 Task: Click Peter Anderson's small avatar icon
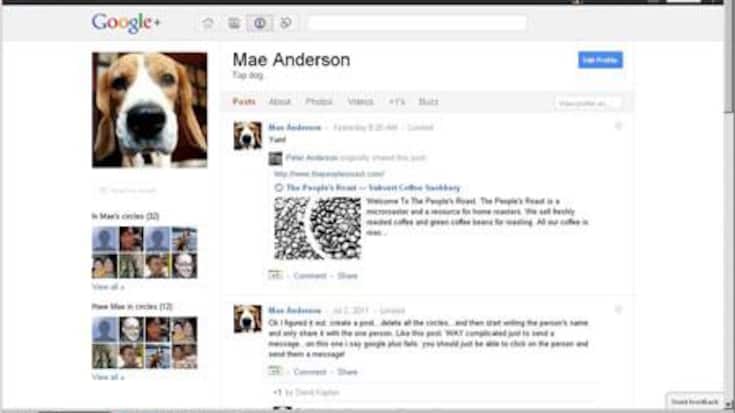(275, 158)
